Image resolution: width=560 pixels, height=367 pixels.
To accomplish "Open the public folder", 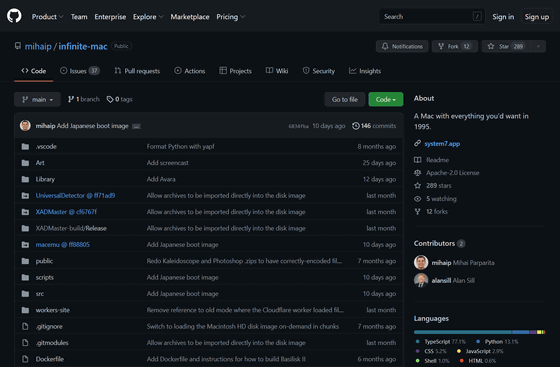I will [44, 261].
